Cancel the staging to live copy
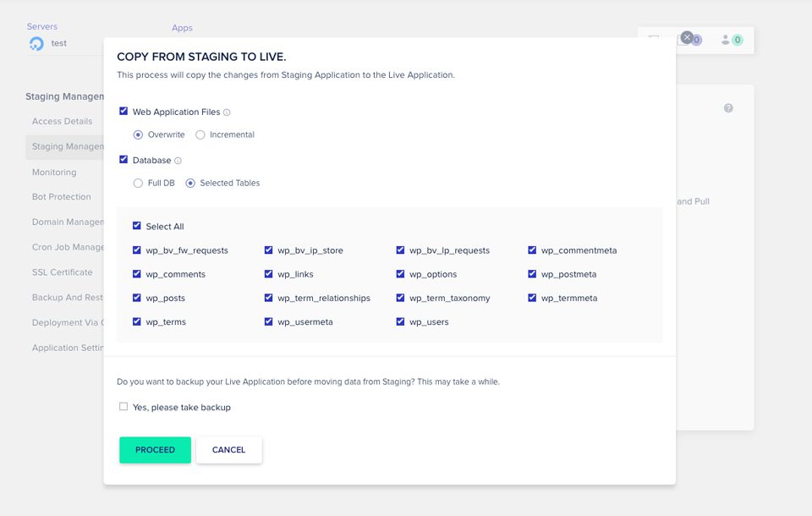This screenshot has width=812, height=516. (228, 450)
